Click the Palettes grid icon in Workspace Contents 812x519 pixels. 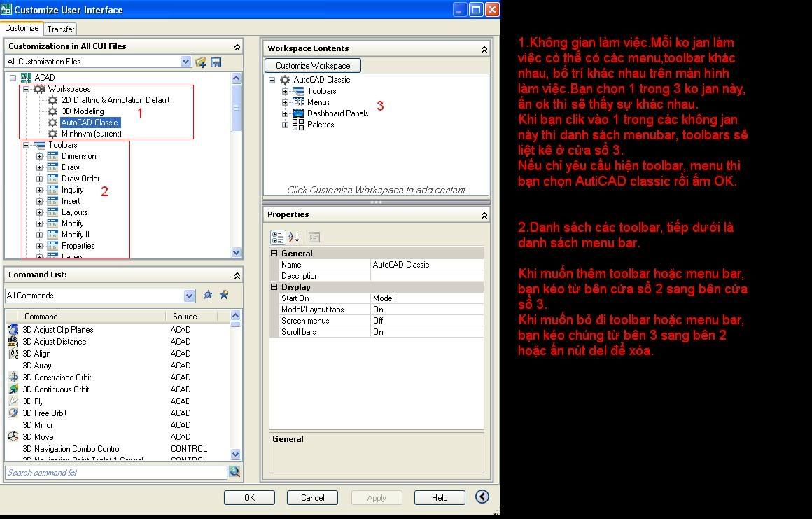click(298, 125)
